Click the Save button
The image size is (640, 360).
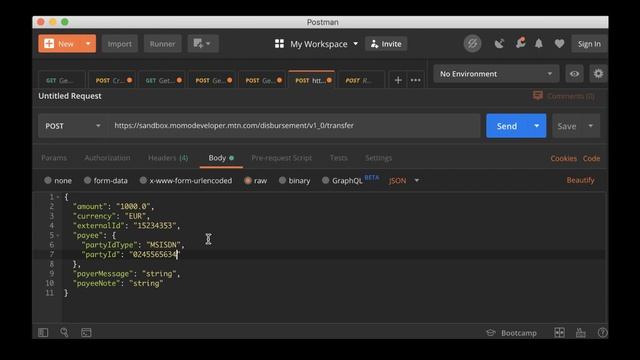pos(567,126)
